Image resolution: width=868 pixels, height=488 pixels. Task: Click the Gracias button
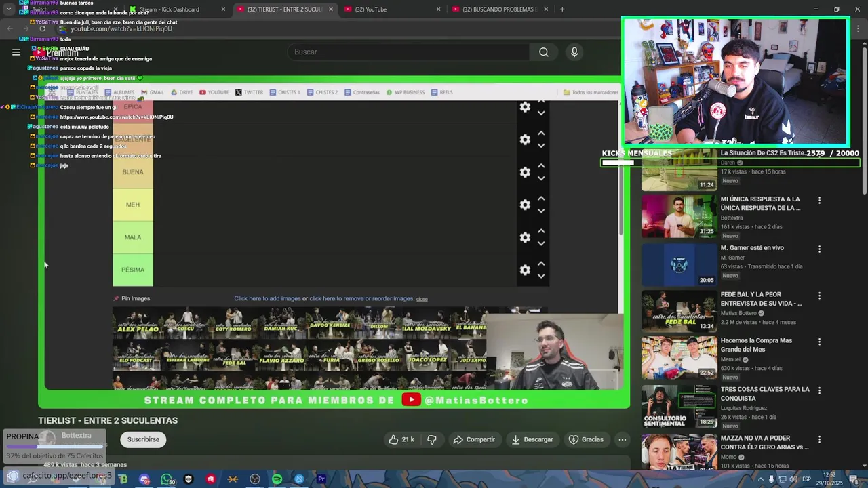(x=586, y=439)
